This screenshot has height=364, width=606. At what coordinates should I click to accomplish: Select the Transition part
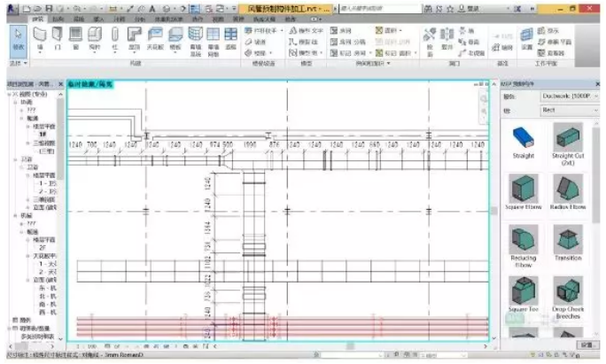coord(568,243)
